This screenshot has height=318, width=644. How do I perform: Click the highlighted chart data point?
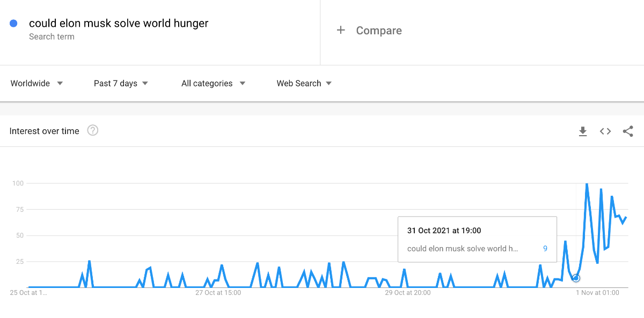[x=576, y=278]
